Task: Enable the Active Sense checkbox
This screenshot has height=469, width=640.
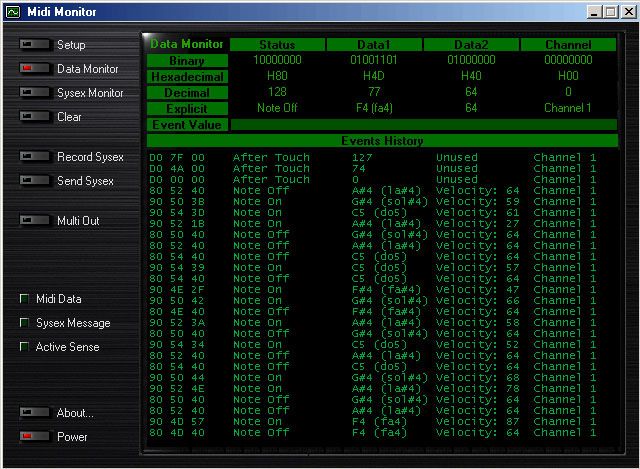Action: point(24,347)
